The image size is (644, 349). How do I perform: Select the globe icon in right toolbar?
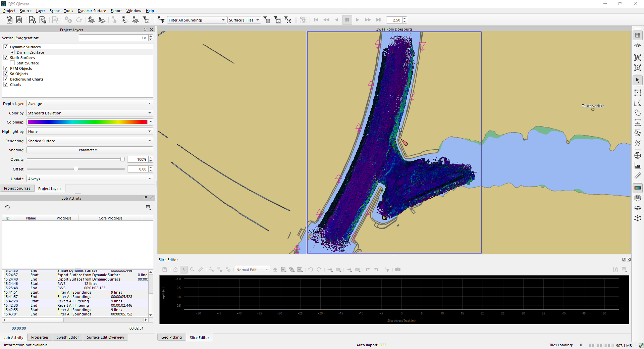click(x=637, y=155)
